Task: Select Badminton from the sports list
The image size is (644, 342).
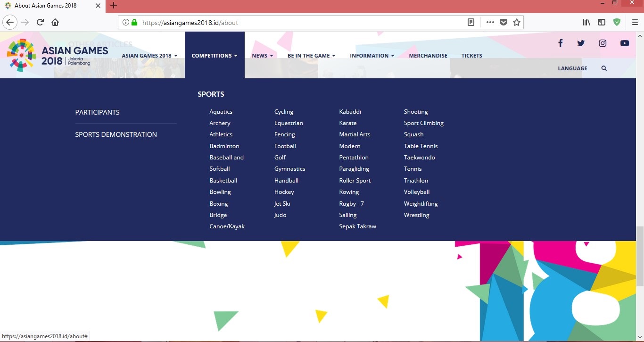Action: [x=224, y=146]
